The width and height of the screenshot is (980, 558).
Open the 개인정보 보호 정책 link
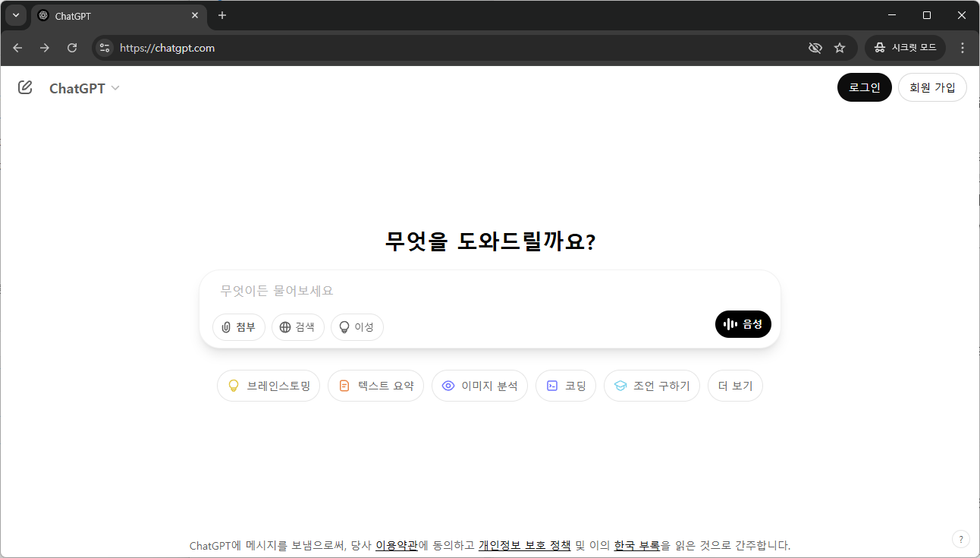(524, 545)
